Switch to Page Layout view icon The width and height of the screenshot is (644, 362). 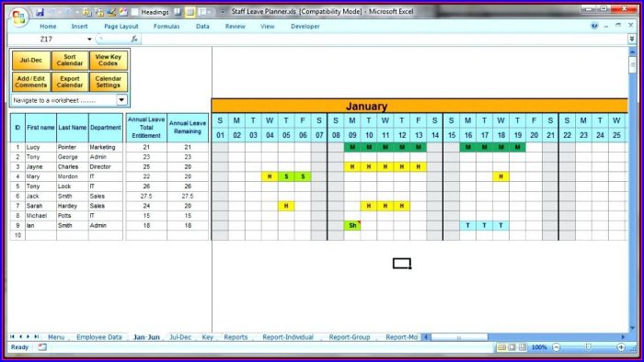point(512,347)
